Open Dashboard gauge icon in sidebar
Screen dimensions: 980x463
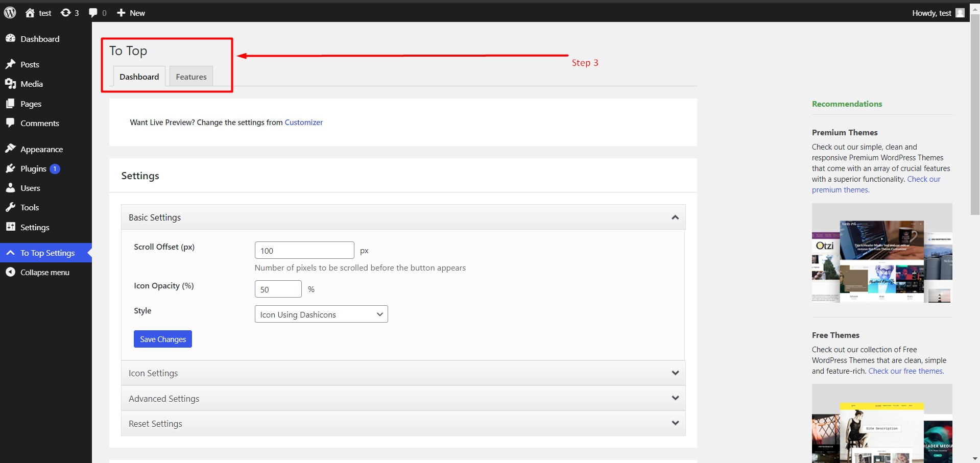[10, 38]
